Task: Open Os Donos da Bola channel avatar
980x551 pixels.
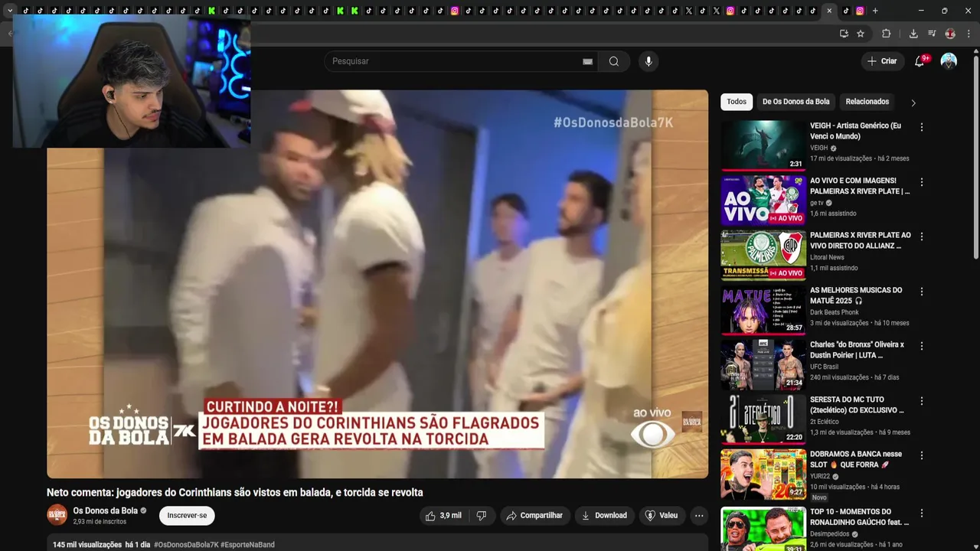Action: [x=57, y=515]
